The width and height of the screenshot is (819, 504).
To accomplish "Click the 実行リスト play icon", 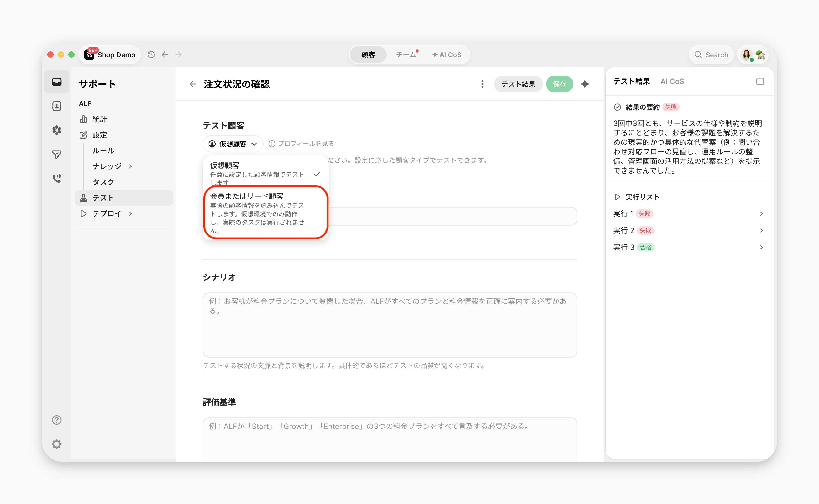I will click(617, 197).
